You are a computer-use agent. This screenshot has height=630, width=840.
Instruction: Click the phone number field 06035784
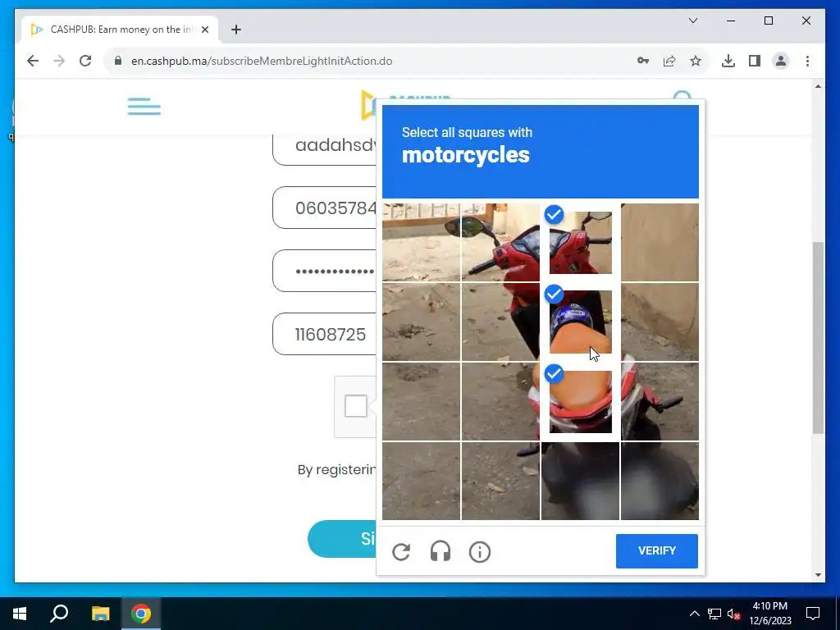(x=325, y=208)
